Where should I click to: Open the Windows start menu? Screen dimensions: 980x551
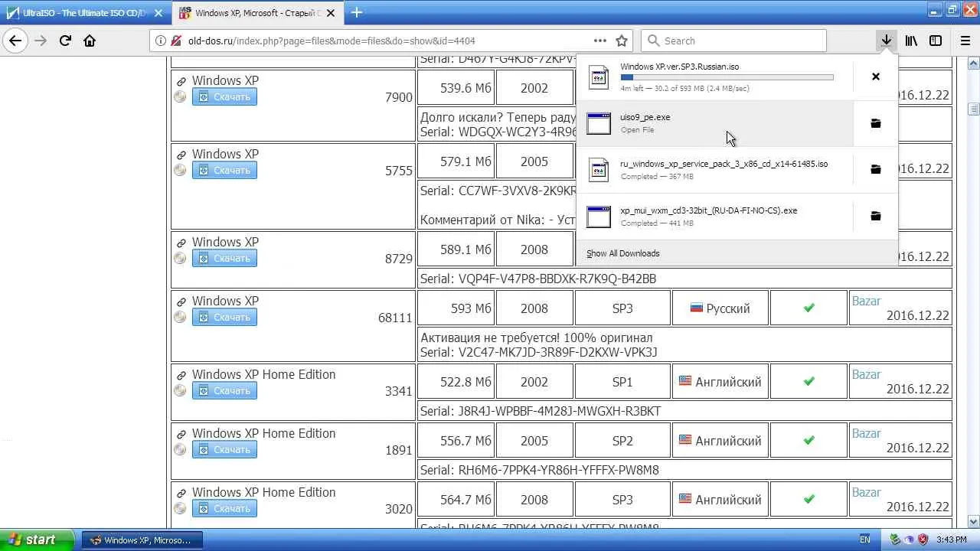37,540
